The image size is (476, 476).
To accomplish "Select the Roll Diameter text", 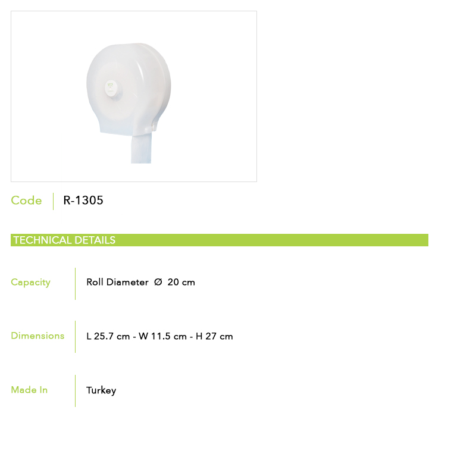I will tap(117, 283).
